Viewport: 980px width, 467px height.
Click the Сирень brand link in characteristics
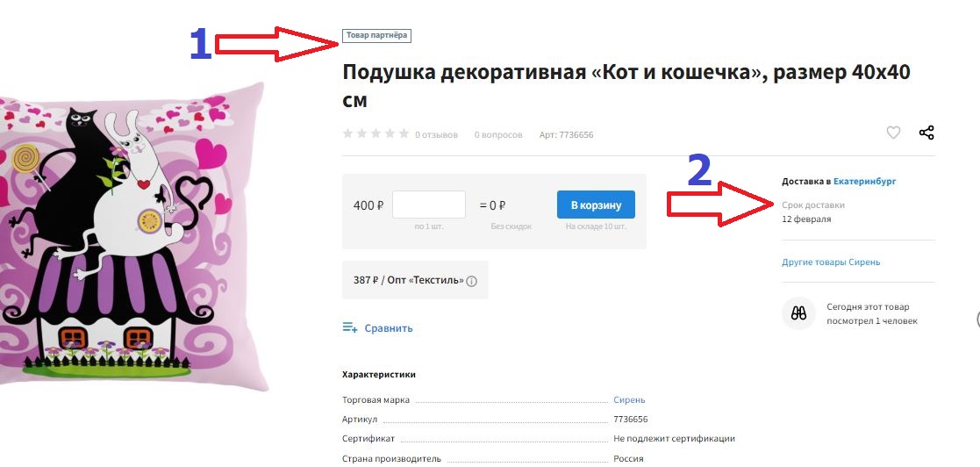pyautogui.click(x=629, y=399)
